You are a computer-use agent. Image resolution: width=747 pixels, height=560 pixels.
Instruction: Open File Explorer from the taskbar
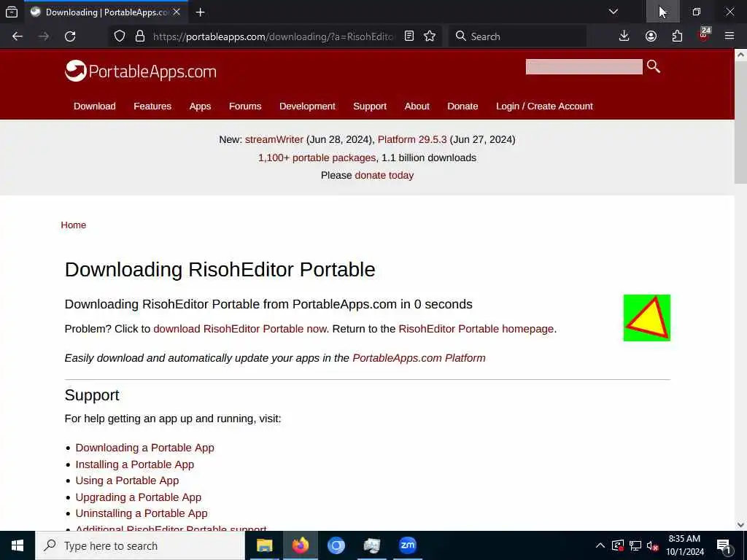point(264,545)
